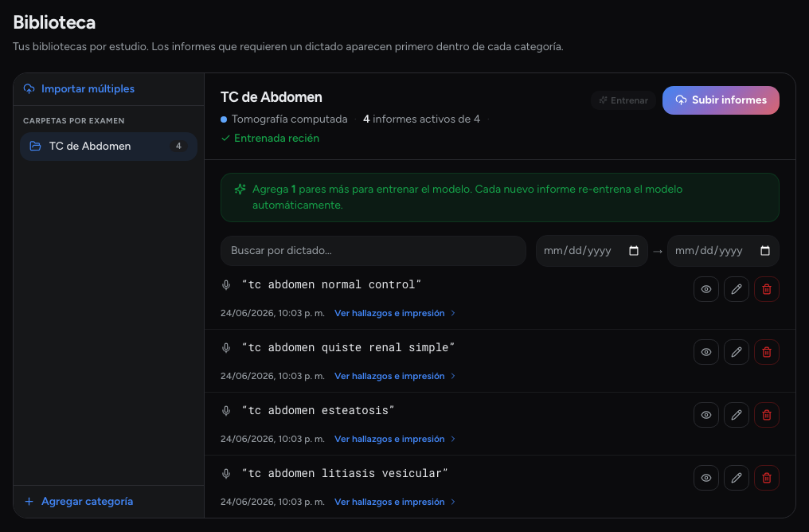The height and width of the screenshot is (532, 809).
Task: Open calendar picker of the end date field
Action: (x=765, y=251)
